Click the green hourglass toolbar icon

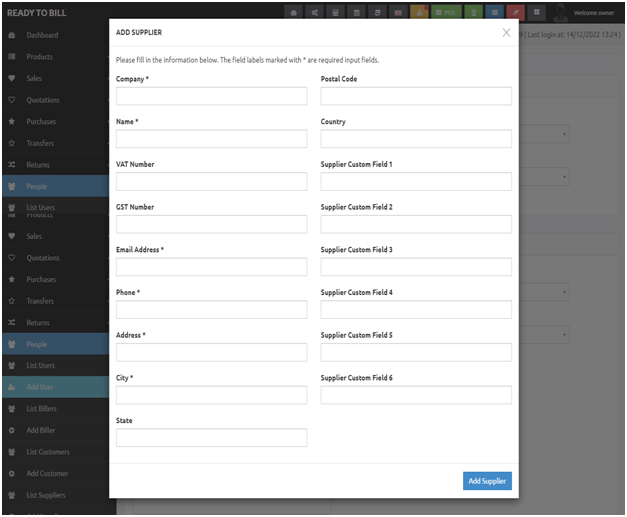473,12
